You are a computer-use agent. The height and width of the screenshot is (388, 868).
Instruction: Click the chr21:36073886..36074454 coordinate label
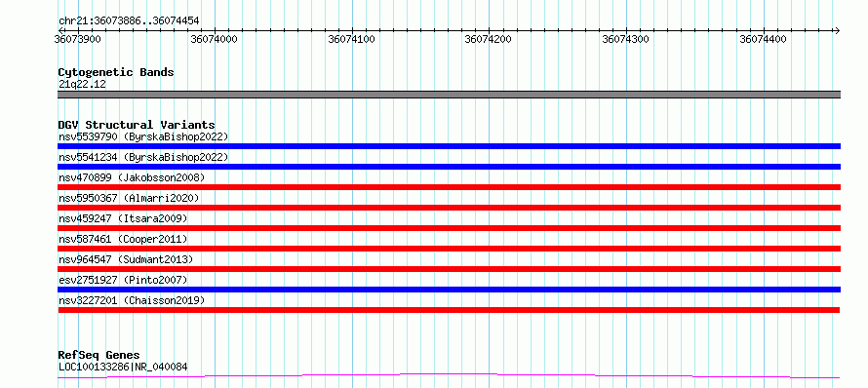tap(129, 21)
